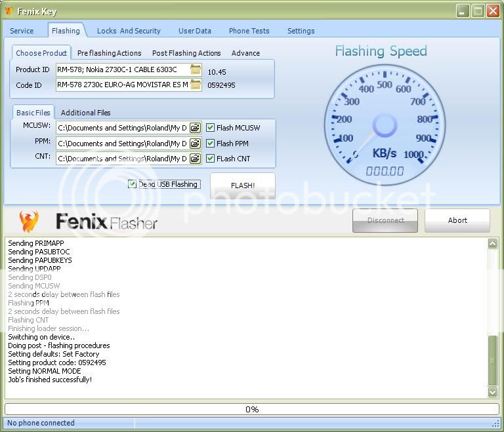Open folder browser for Code ID
Image resolution: width=504 pixels, height=432 pixels.
tap(196, 85)
